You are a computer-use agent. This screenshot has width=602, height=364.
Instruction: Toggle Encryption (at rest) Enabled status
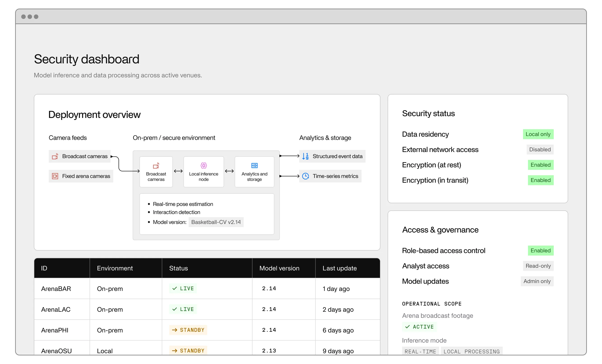[540, 165]
